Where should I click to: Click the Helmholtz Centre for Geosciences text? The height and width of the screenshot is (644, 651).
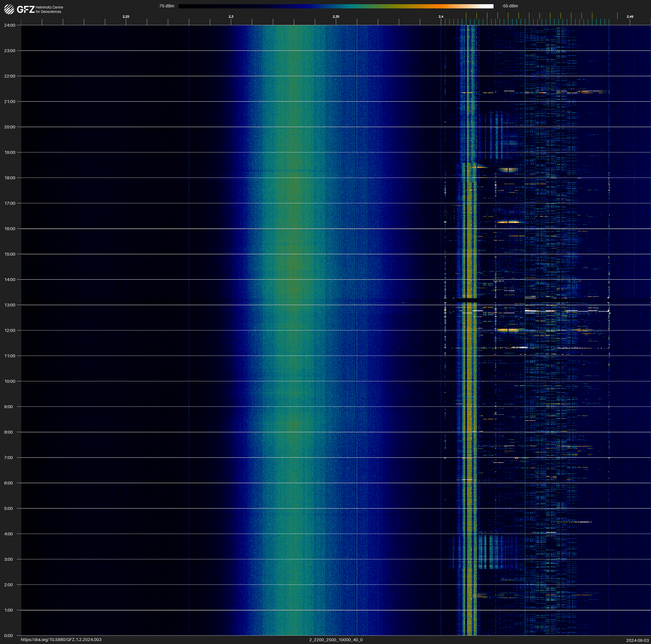(49, 9)
